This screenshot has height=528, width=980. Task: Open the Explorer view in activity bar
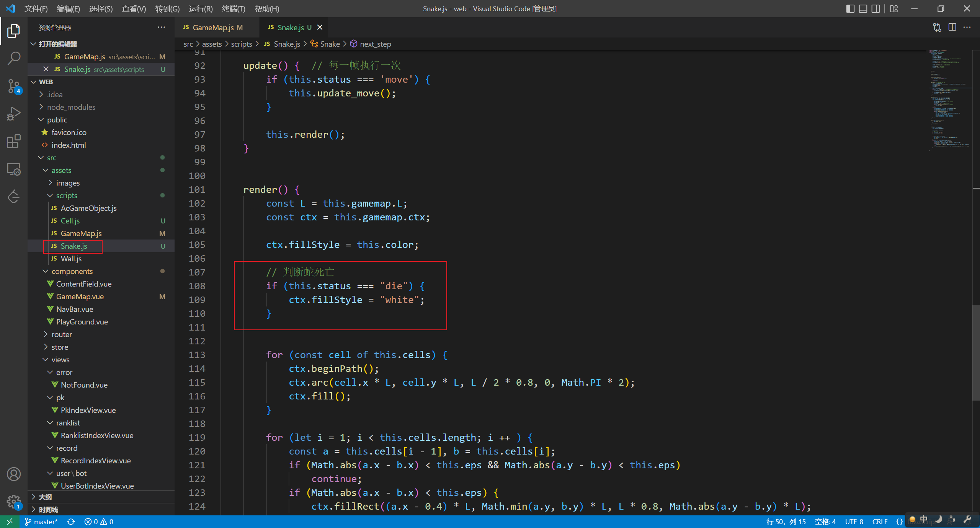[x=14, y=31]
